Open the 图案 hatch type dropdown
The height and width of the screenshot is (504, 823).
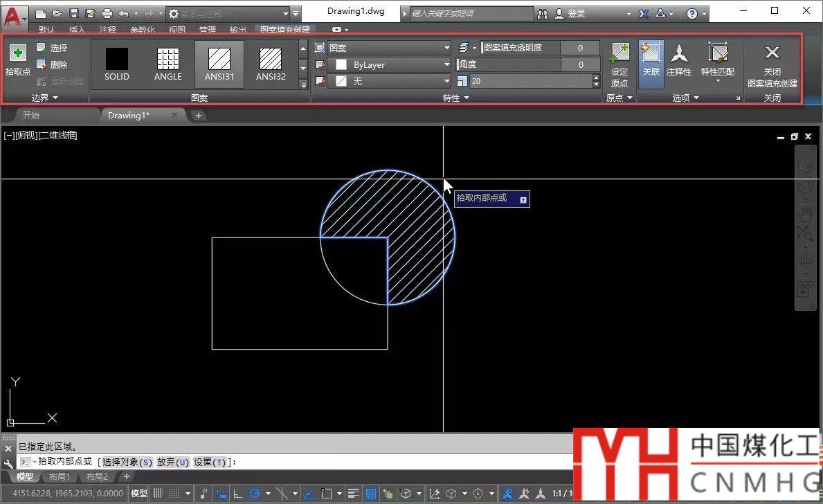coord(389,48)
